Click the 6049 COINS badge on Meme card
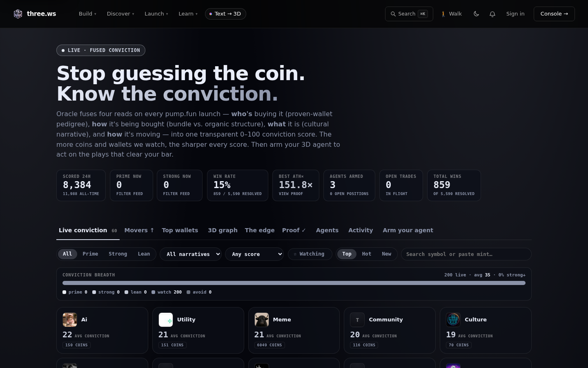The width and height of the screenshot is (588, 368). [269, 345]
